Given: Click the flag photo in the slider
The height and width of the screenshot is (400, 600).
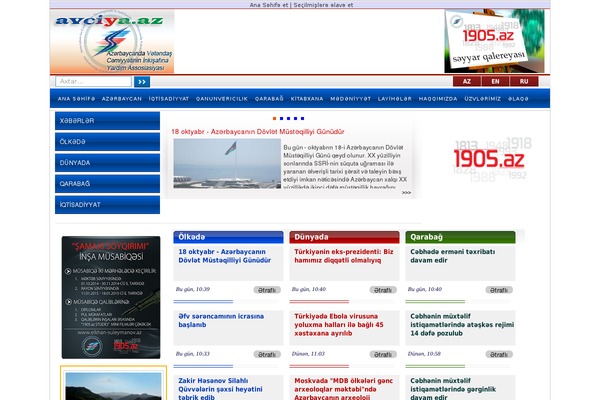Looking at the screenshot, I should [227, 163].
